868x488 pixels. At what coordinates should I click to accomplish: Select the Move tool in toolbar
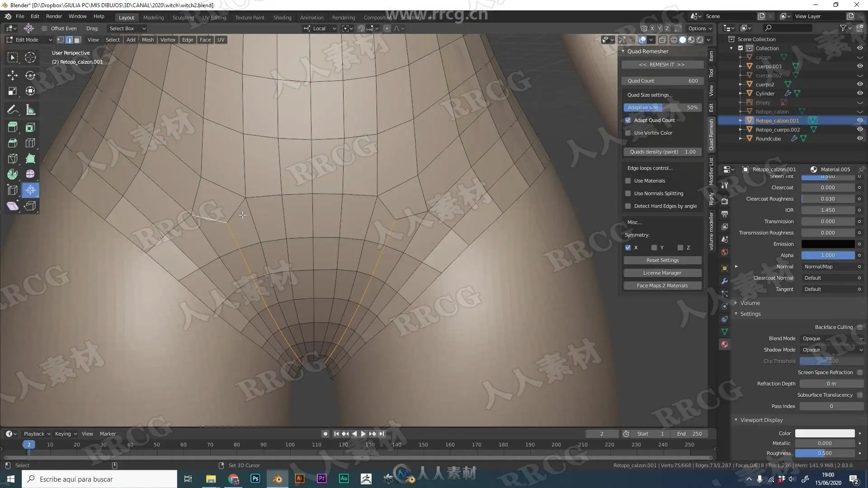tap(13, 75)
